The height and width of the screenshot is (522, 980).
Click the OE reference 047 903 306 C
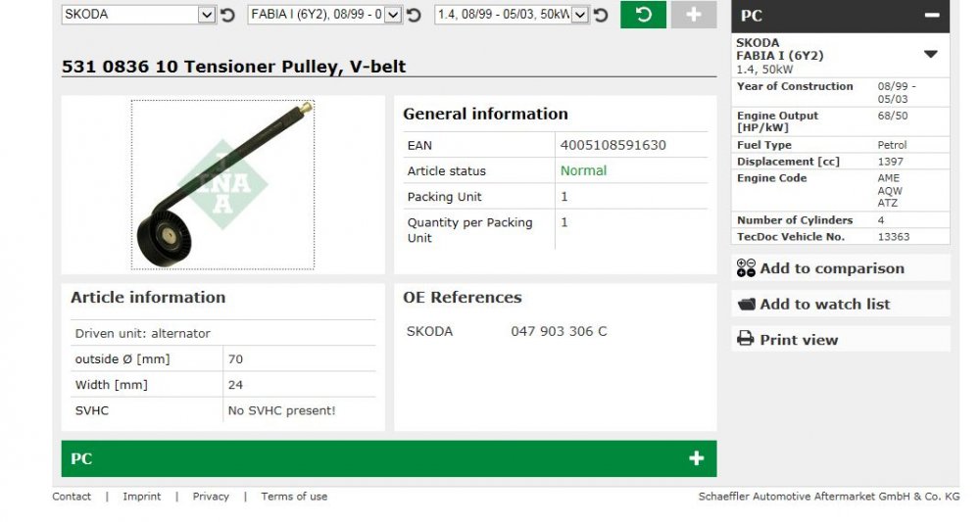point(559,332)
